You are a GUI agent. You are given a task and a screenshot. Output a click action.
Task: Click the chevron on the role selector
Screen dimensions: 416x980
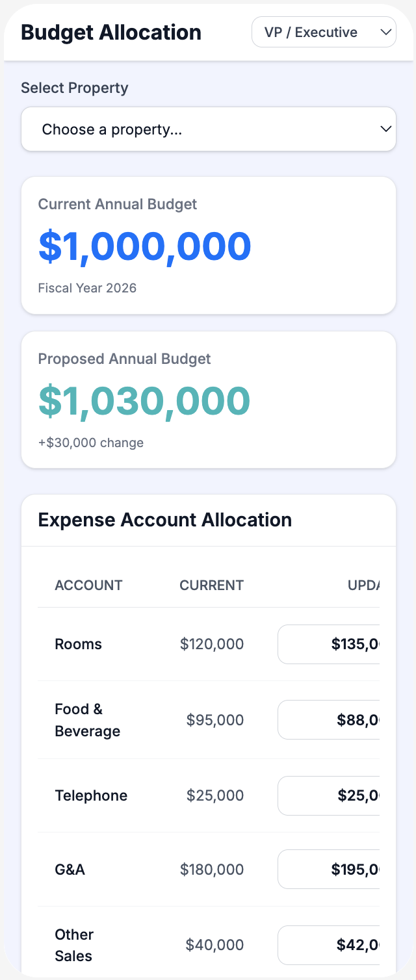(x=385, y=31)
